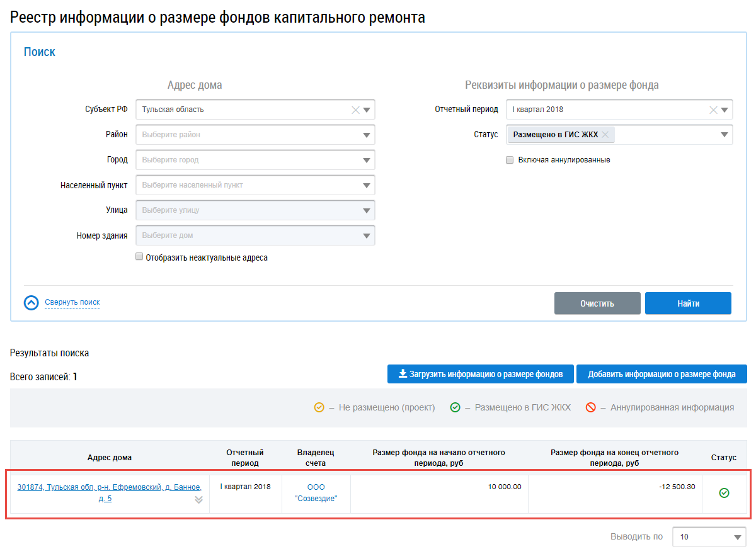
Task: Click the Адрес дома column header
Action: pos(110,458)
